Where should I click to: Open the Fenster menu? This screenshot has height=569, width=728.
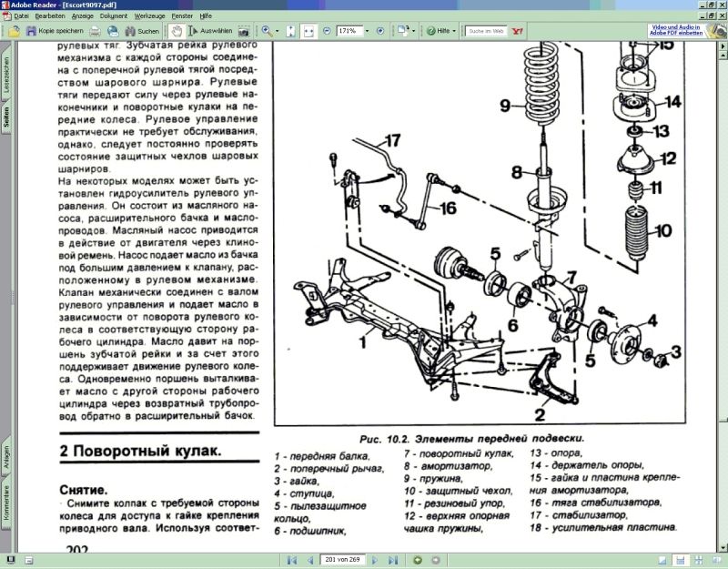(x=182, y=15)
